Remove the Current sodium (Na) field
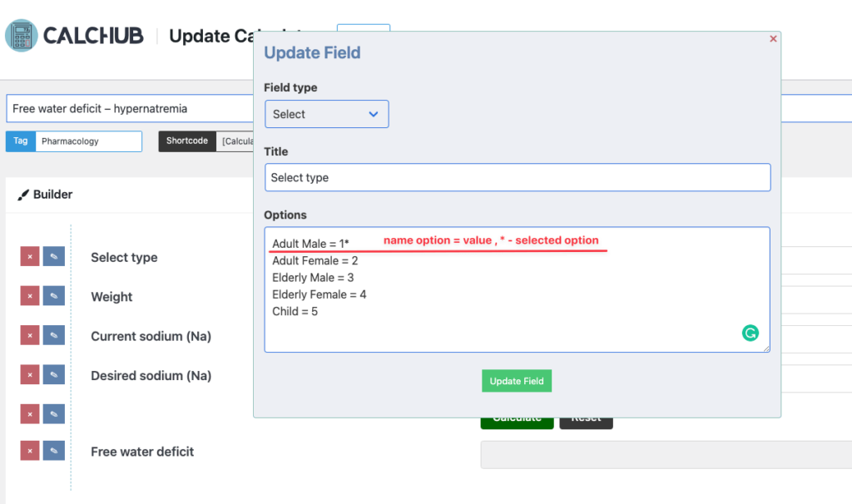Viewport: 852px width, 504px height. coord(29,335)
